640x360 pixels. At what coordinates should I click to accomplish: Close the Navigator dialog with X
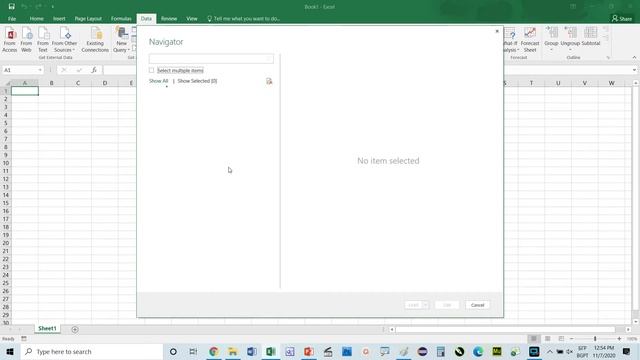[497, 31]
